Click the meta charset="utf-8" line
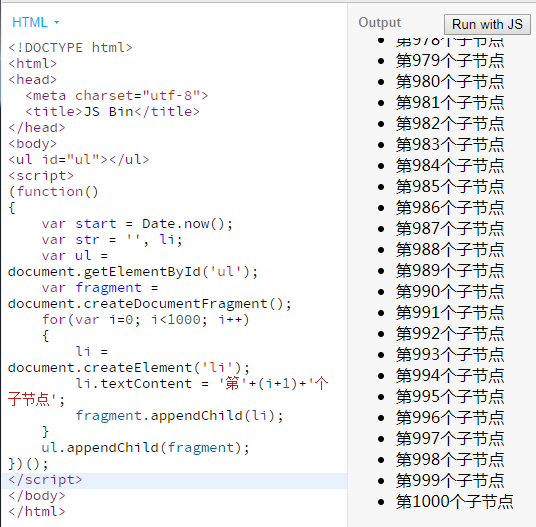536x527 pixels. pyautogui.click(x=117, y=96)
